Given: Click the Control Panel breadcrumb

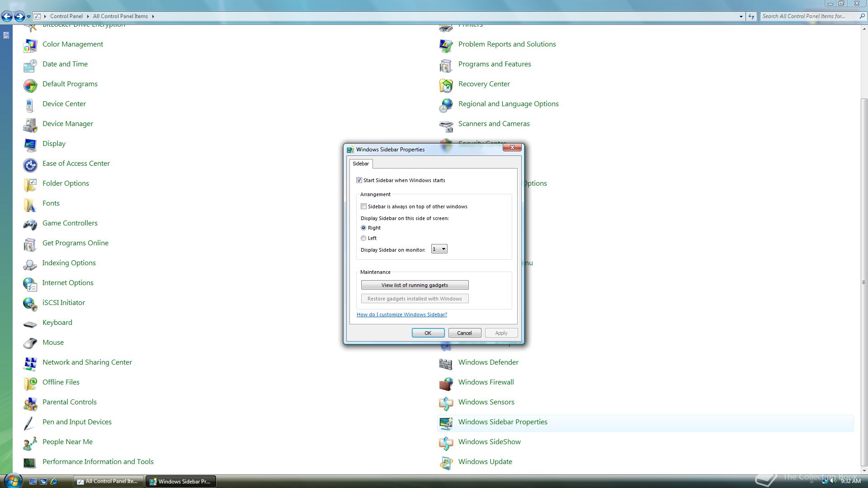Looking at the screenshot, I should point(66,16).
